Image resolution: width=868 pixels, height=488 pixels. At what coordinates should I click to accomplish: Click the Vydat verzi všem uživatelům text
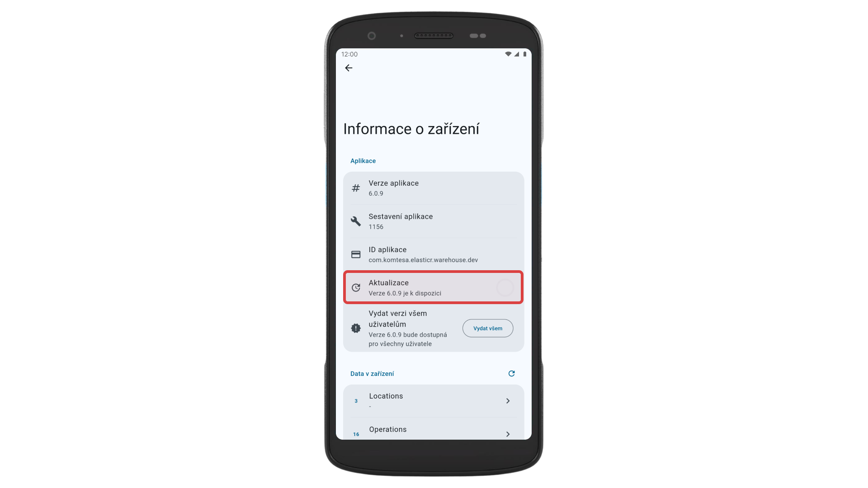(398, 319)
